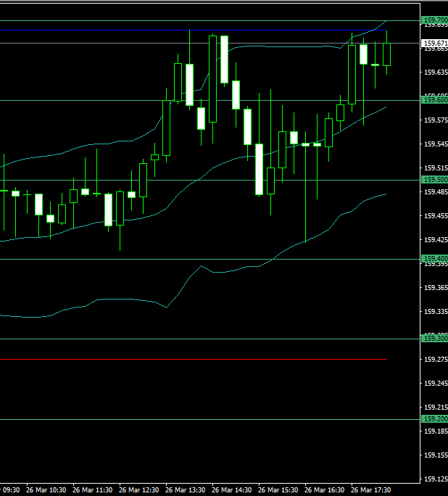
Task: Click the 26 Mar 13:30 time marker
Action: (x=186, y=490)
